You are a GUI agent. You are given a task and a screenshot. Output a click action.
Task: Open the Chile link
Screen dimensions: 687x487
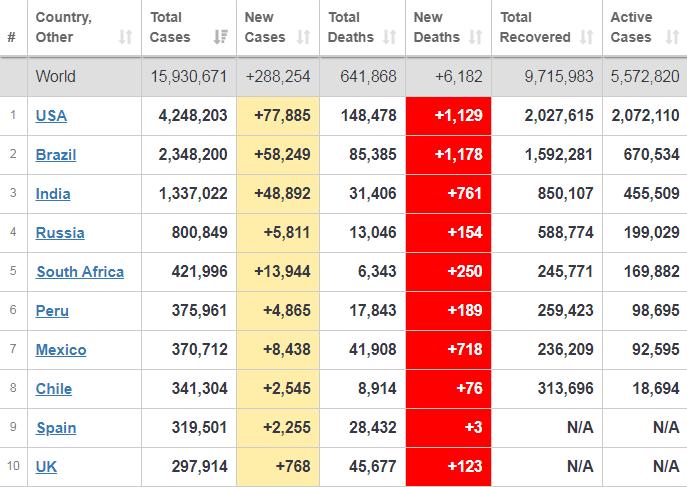click(54, 389)
